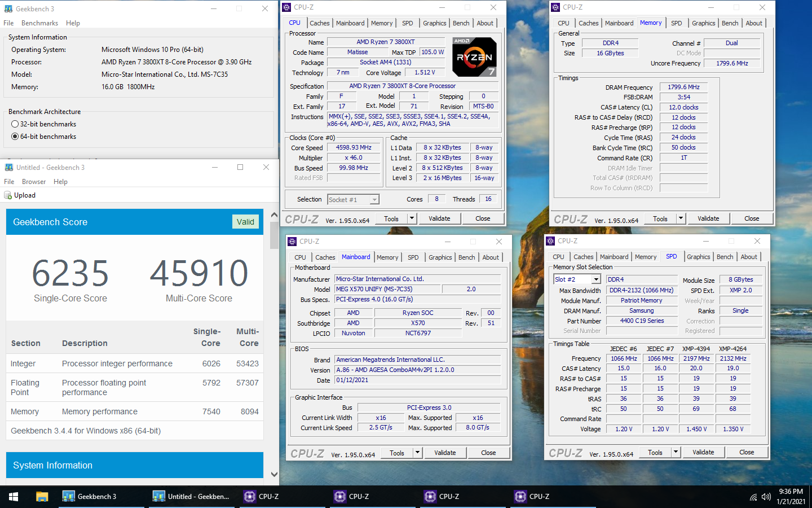Open volume tray icon

click(x=766, y=497)
